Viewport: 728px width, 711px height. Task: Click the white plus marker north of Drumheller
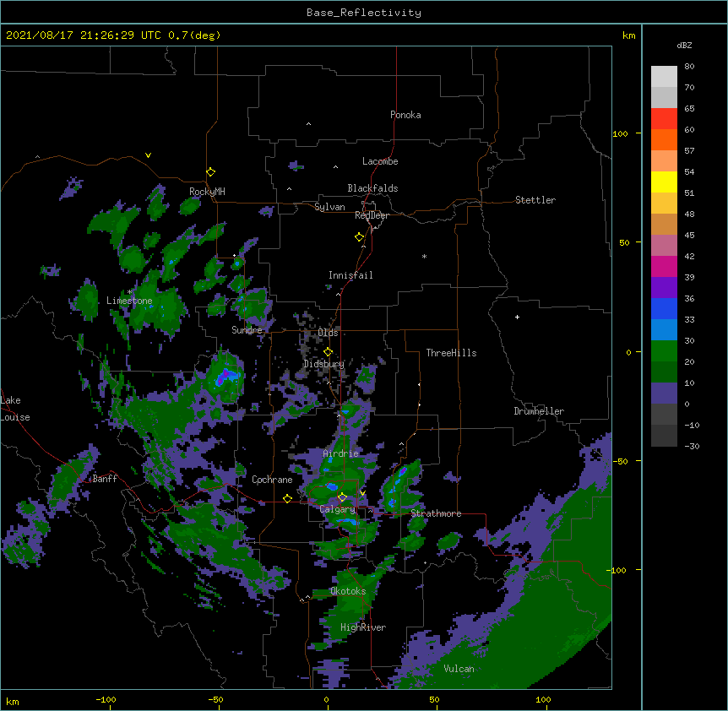(x=517, y=317)
